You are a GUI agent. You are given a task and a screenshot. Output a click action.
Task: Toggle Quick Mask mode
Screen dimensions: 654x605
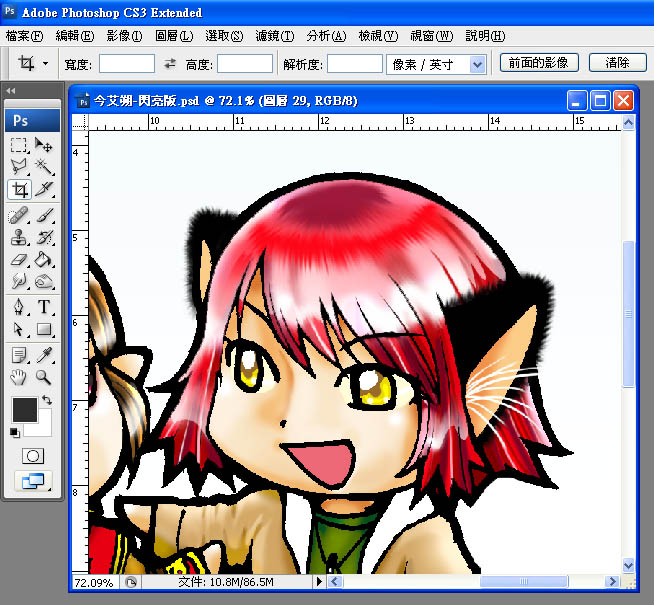point(33,456)
